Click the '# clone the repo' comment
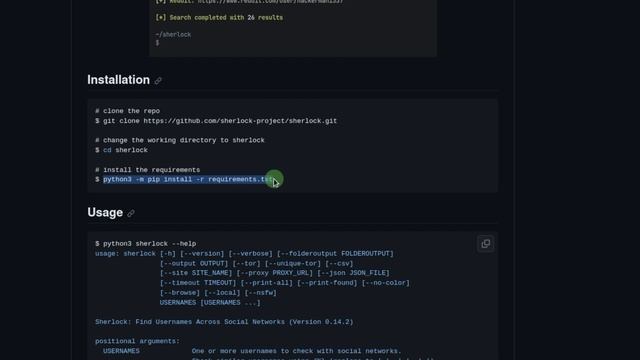 tap(127, 111)
